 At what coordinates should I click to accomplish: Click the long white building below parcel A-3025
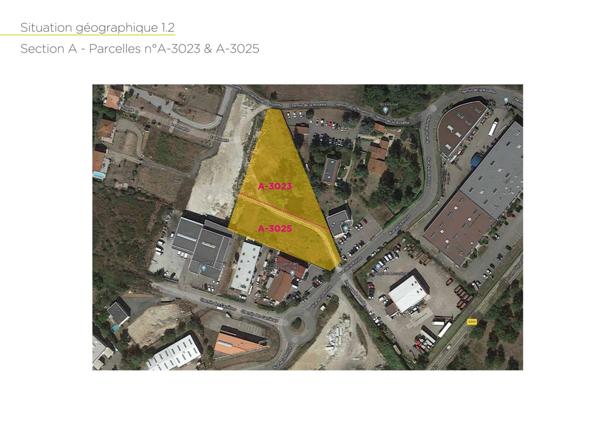(x=246, y=267)
